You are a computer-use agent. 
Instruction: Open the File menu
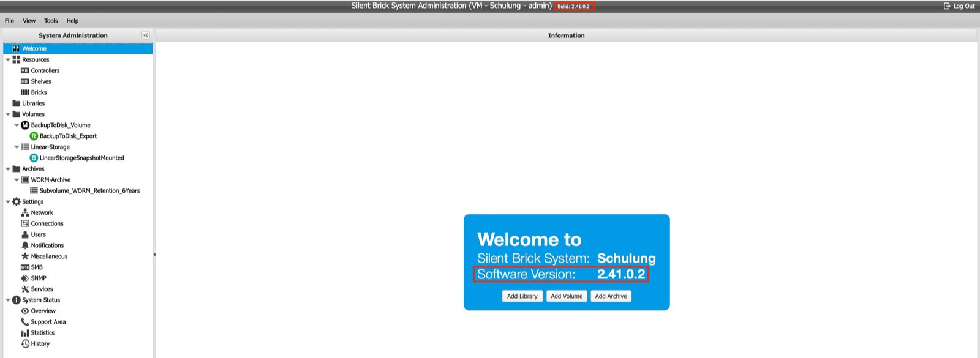pos(9,21)
